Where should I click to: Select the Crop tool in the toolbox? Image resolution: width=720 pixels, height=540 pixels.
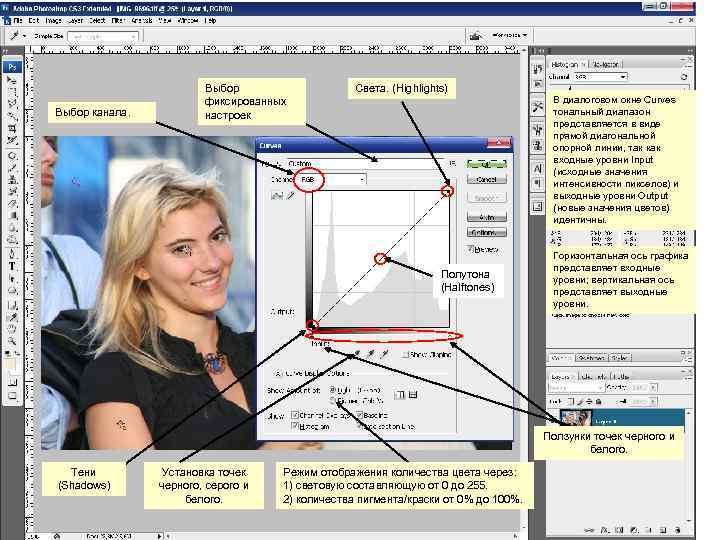pyautogui.click(x=12, y=128)
